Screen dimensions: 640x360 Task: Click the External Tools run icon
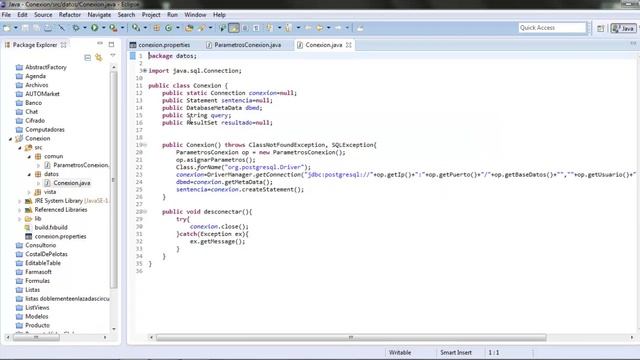pyautogui.click(x=113, y=28)
